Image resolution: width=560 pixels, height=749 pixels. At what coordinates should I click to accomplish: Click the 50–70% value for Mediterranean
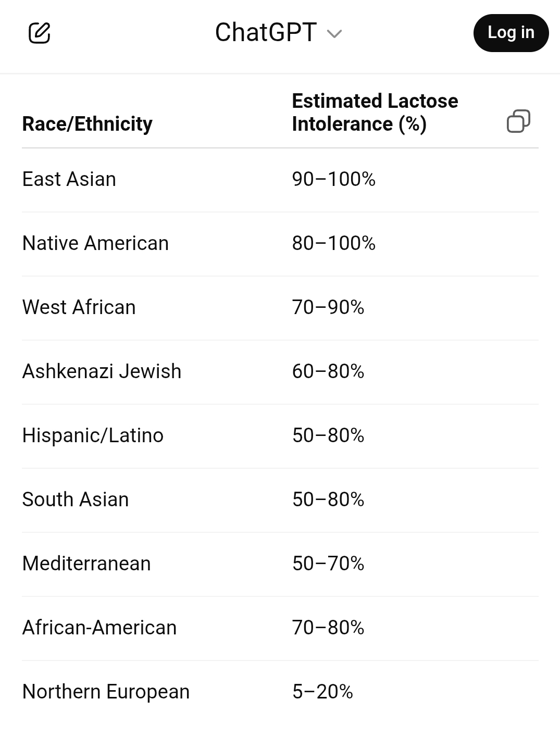click(328, 564)
